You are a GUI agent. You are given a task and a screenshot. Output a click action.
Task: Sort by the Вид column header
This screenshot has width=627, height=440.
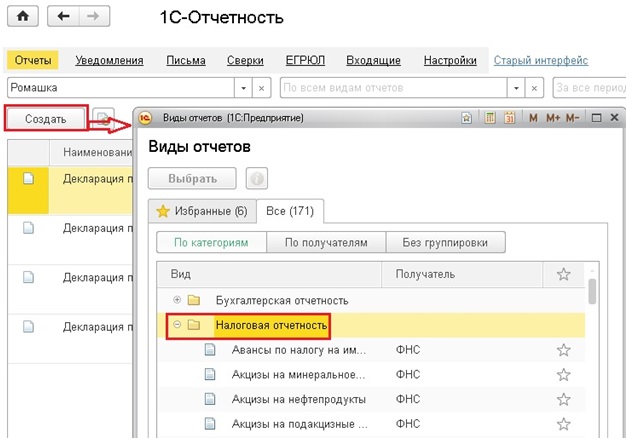pos(269,274)
